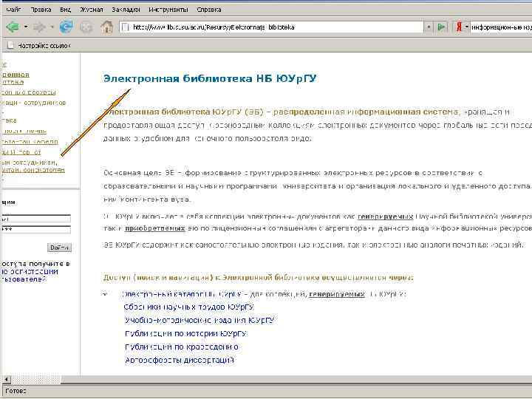Open Сборники научных трудов ЮУрГУ link
The image size is (532, 399).
click(188, 307)
